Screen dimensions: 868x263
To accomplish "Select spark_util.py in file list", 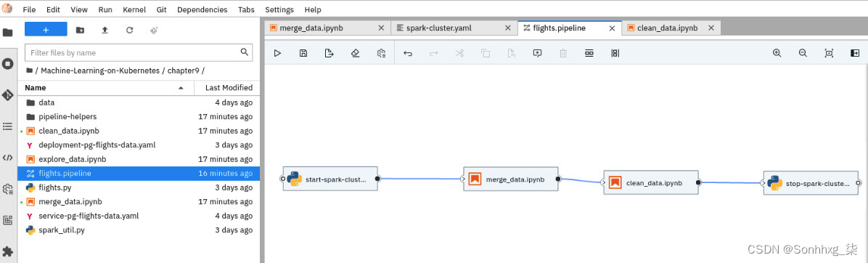I will tap(139, 230).
